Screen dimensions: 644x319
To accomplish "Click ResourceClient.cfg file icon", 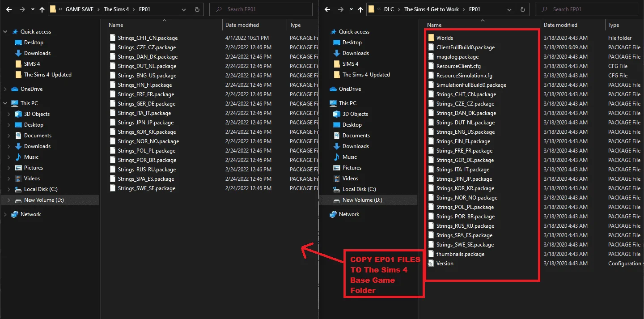I will tap(431, 66).
